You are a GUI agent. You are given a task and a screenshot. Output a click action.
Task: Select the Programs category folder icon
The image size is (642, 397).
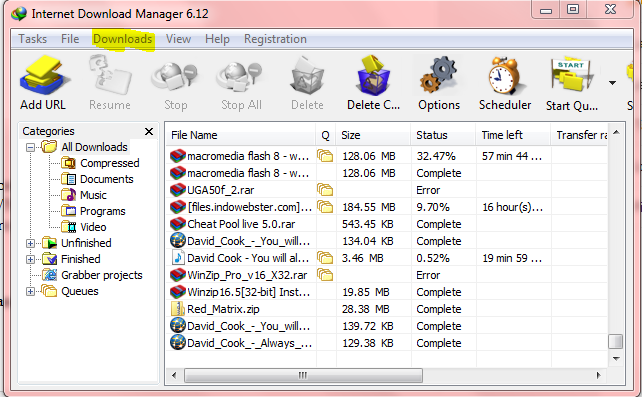(69, 211)
